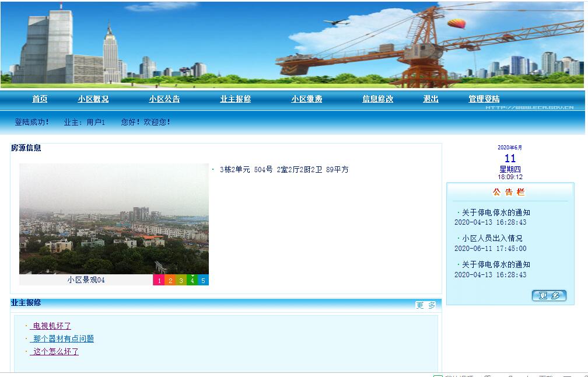Select slide number 5 of the slideshow
Viewport: 588px width, 377px height.
pyautogui.click(x=203, y=280)
